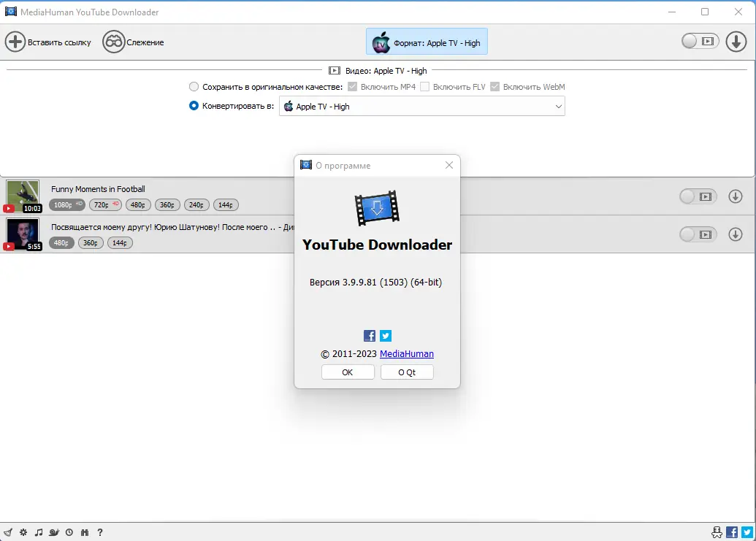Select the Конвертировать в radio button
The width and height of the screenshot is (756, 541).
pos(193,105)
